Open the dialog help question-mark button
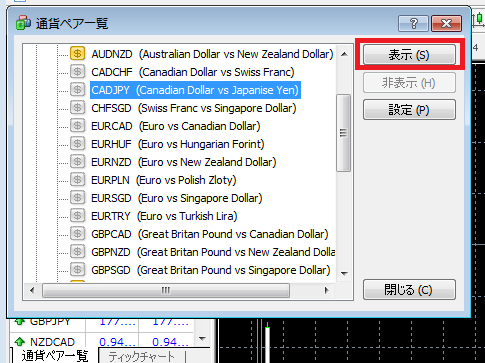The image size is (485, 363). (x=413, y=23)
